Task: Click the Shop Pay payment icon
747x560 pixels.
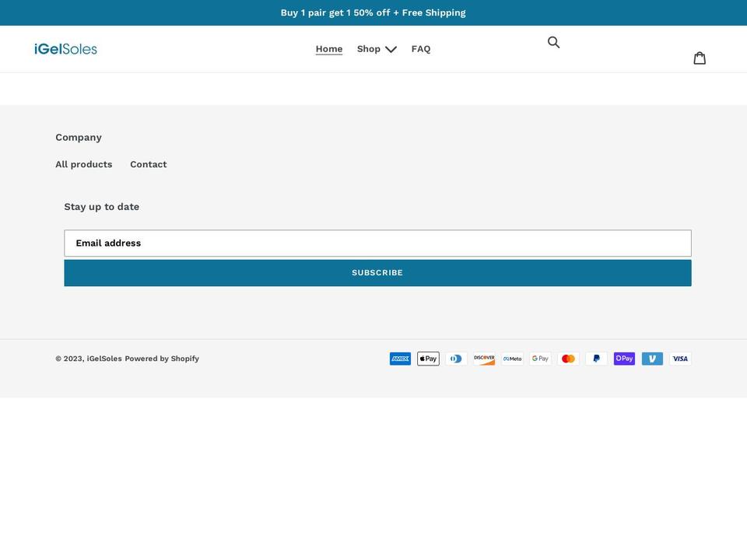Action: click(x=624, y=359)
